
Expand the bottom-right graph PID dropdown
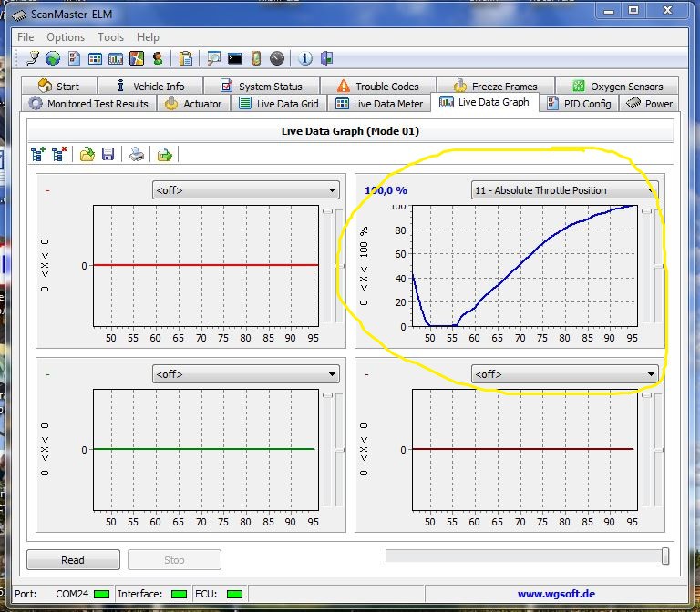pos(564,374)
